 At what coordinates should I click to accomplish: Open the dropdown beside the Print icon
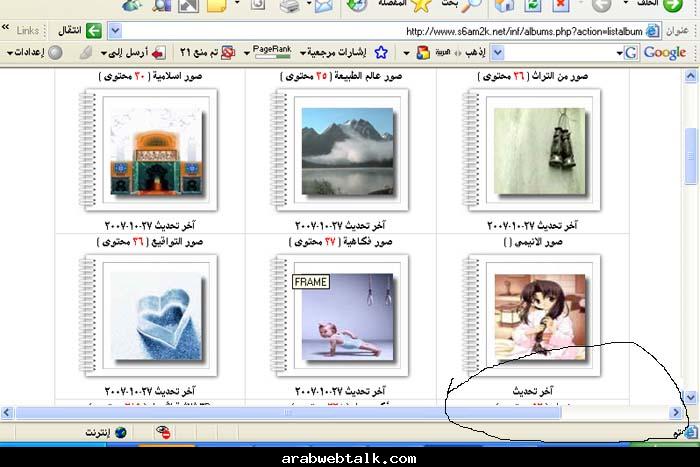pos(309,4)
